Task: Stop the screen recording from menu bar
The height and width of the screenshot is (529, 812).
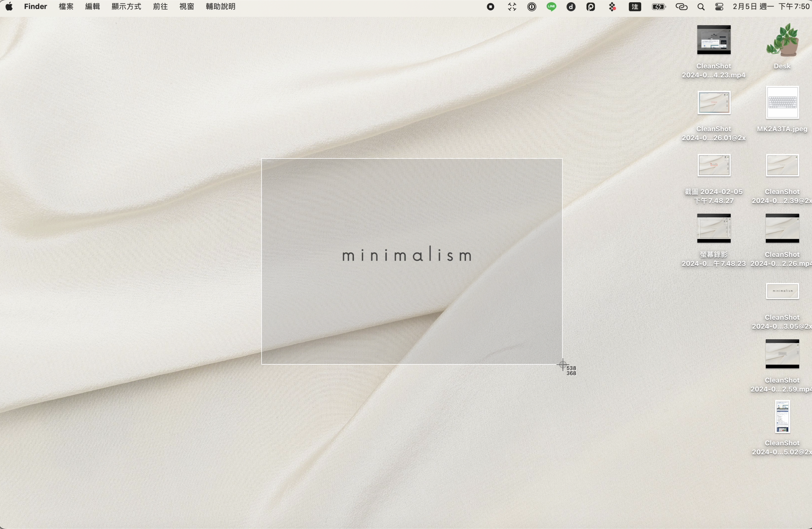Action: [x=490, y=7]
